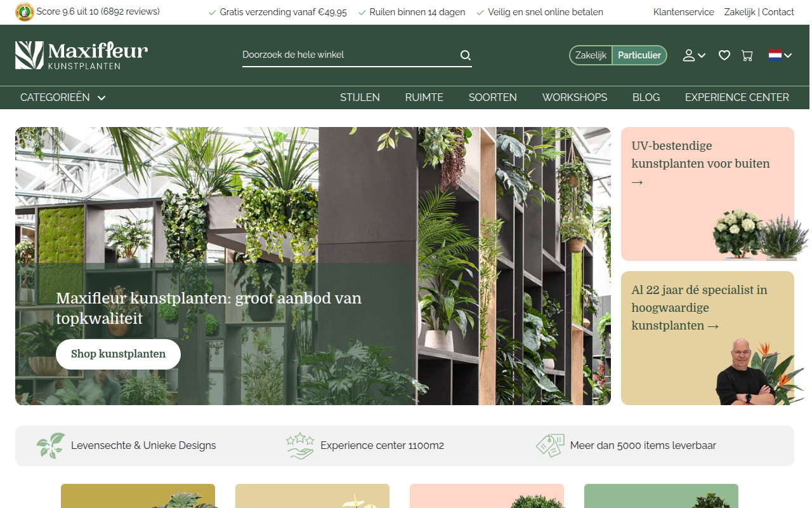The width and height of the screenshot is (812, 508).
Task: Open the Workshops menu item
Action: pyautogui.click(x=575, y=97)
